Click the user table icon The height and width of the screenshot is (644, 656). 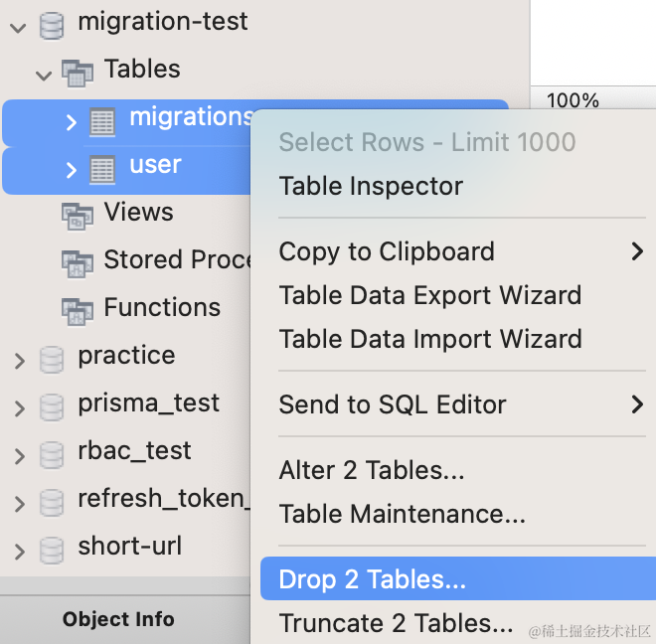(102, 168)
